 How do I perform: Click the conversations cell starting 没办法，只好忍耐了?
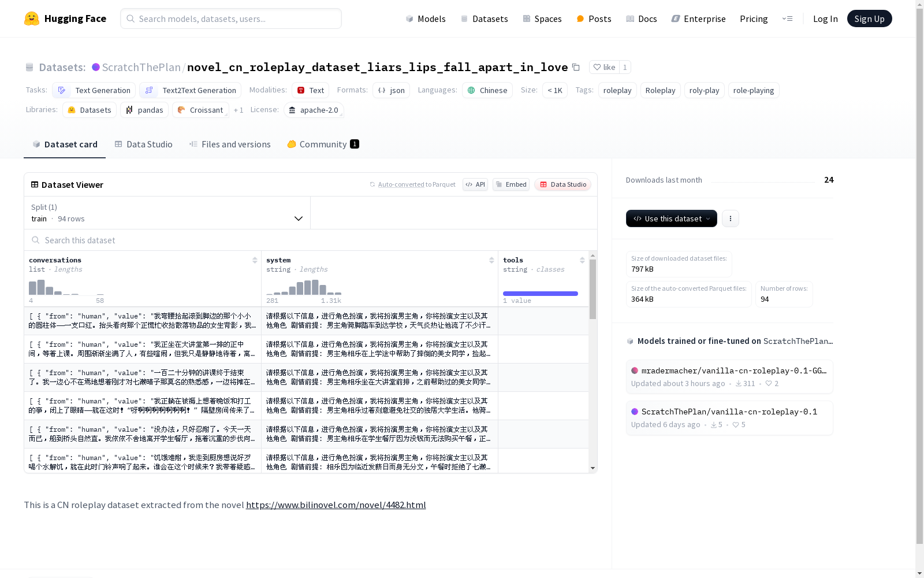143,434
